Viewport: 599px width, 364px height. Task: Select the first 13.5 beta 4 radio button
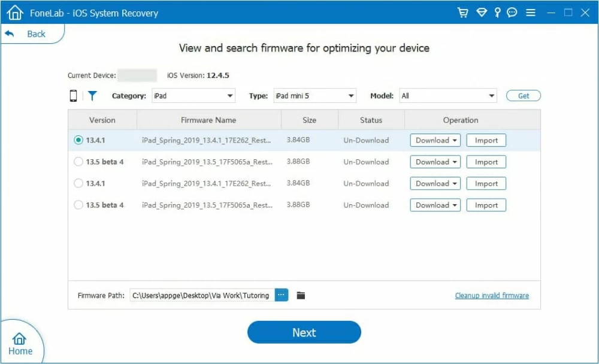[x=78, y=162]
